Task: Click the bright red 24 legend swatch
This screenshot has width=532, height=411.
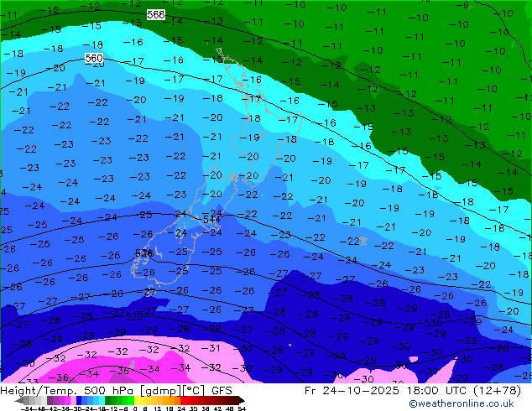Action: (183, 400)
